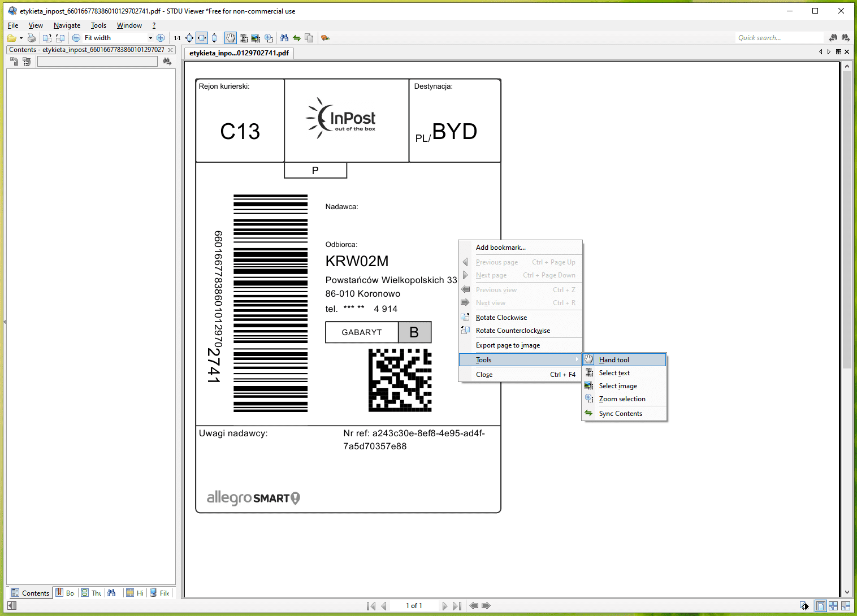The image size is (857, 616).
Task: Set zoom to actual size 1:1
Action: coord(178,38)
